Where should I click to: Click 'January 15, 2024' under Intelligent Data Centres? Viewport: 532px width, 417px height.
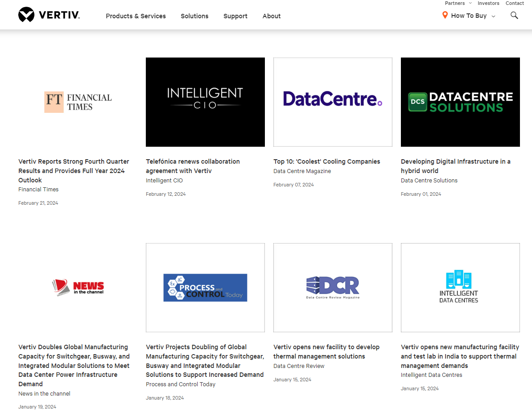point(419,388)
